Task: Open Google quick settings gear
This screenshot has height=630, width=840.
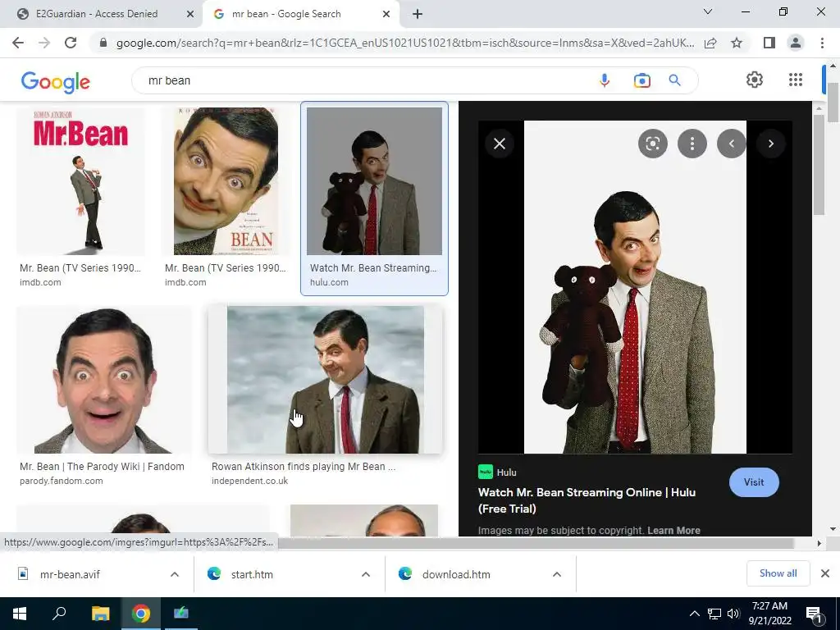Action: tap(755, 80)
